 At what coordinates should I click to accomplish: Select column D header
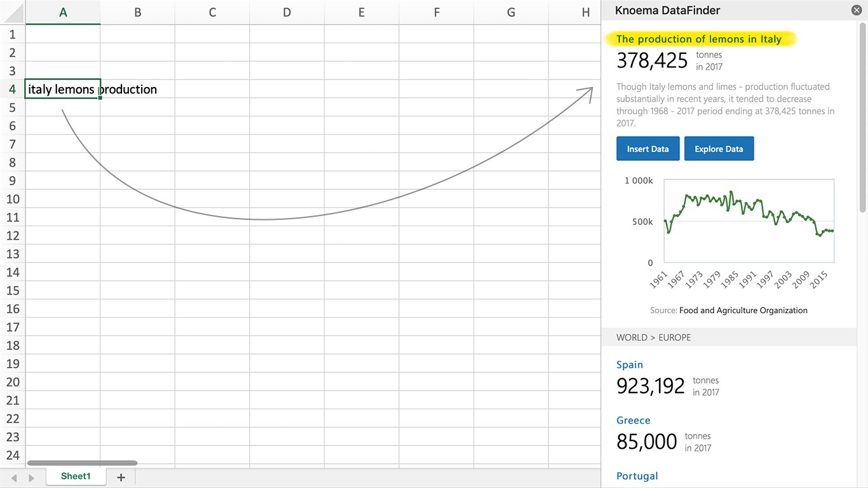coord(287,12)
